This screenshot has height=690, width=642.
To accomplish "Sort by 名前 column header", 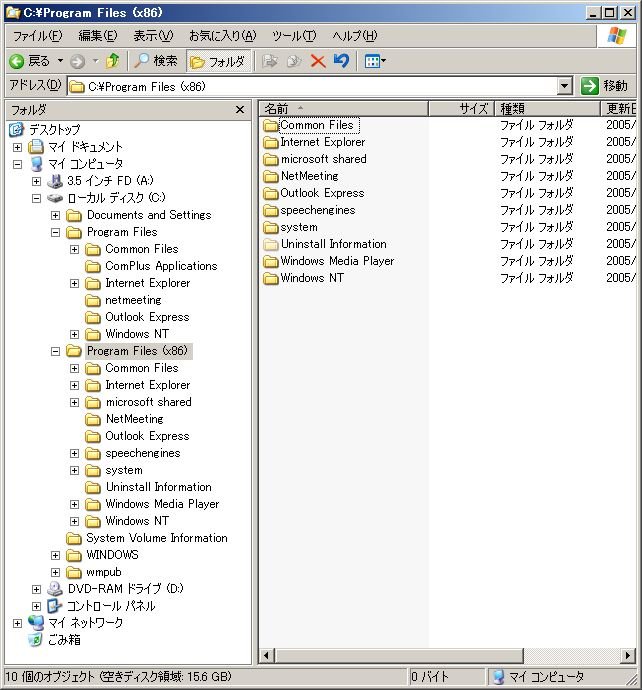I will [344, 108].
